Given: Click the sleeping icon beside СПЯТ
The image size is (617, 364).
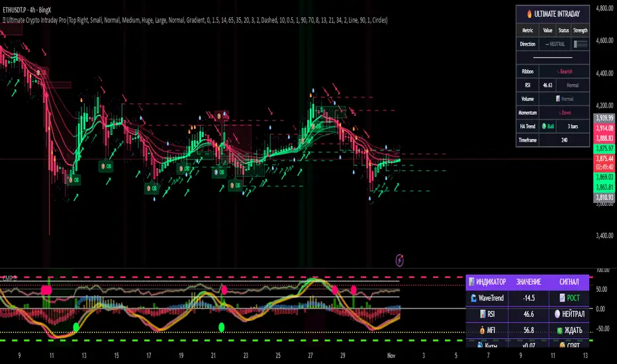Looking at the screenshot, I should pos(562,345).
